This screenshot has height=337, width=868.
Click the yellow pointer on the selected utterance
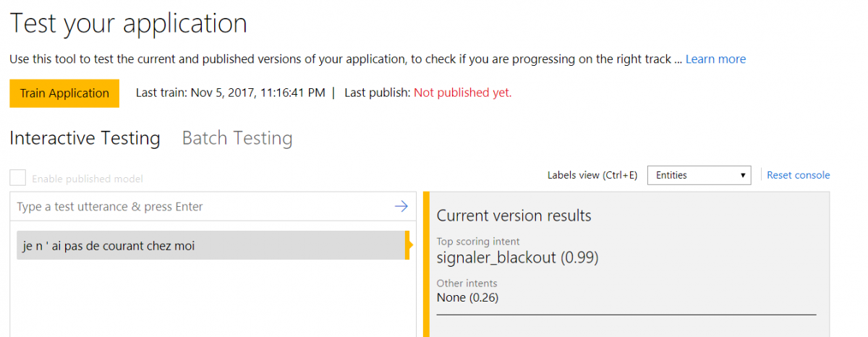tap(409, 245)
